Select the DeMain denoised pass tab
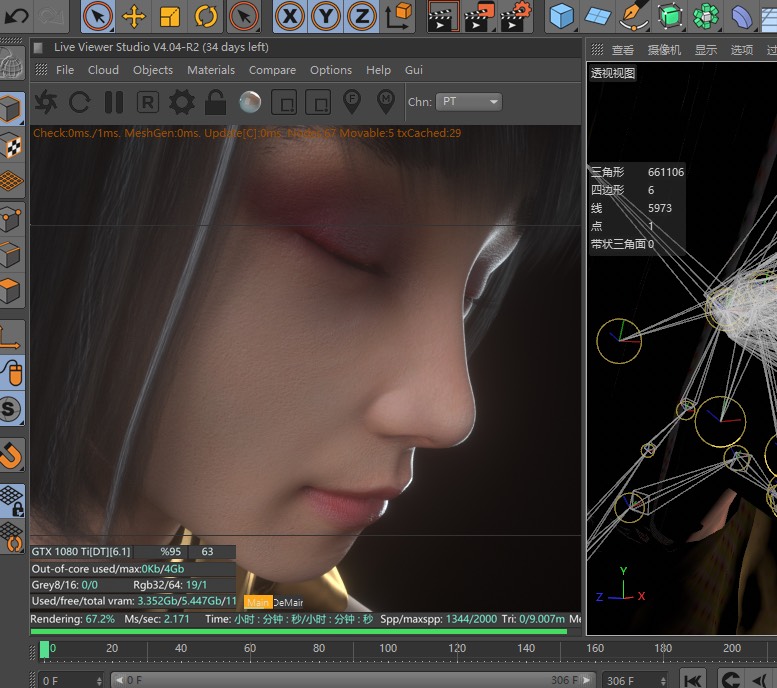This screenshot has height=688, width=777. click(288, 603)
